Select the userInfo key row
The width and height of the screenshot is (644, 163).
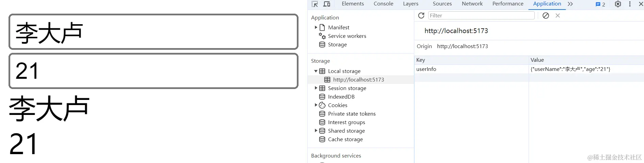click(x=529, y=69)
